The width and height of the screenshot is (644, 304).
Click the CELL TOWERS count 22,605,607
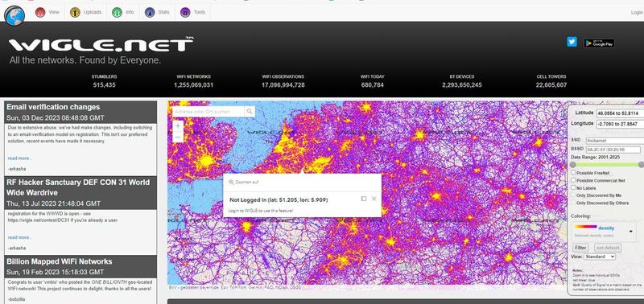pyautogui.click(x=551, y=85)
